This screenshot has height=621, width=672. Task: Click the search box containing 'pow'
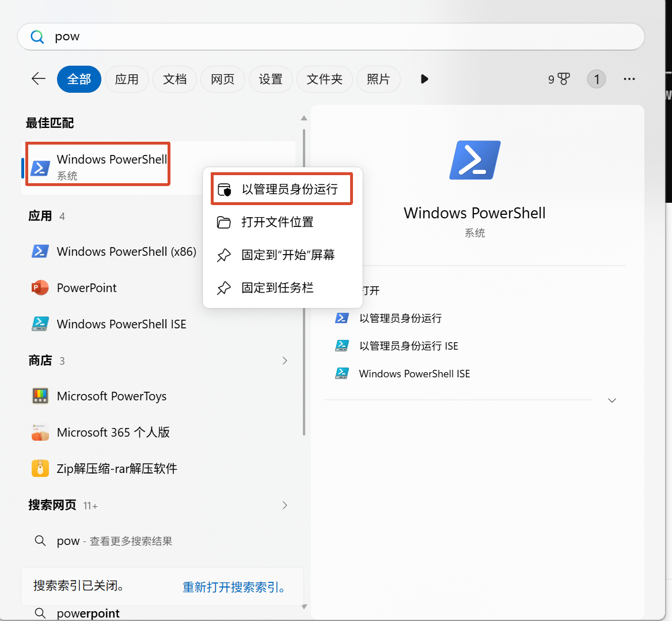pos(331,37)
